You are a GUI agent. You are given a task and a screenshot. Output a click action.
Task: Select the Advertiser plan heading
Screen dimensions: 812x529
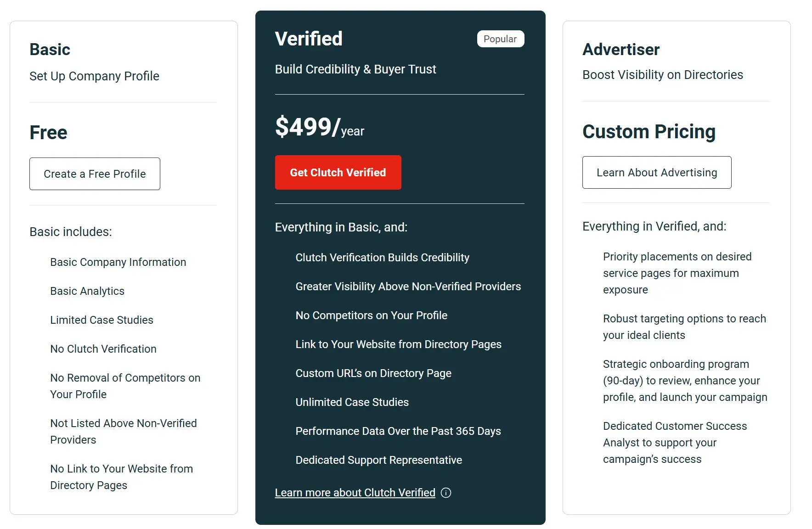tap(621, 49)
